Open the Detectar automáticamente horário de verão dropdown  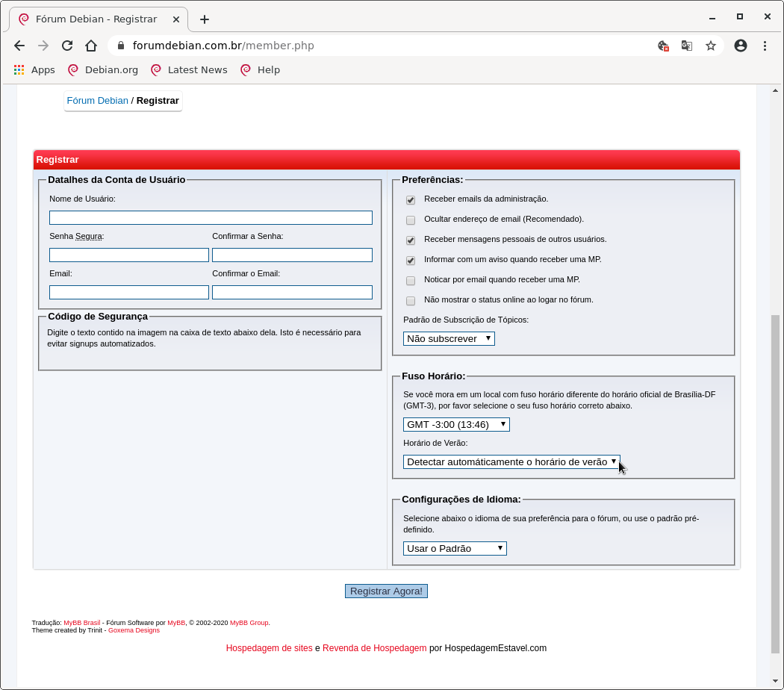coord(511,461)
